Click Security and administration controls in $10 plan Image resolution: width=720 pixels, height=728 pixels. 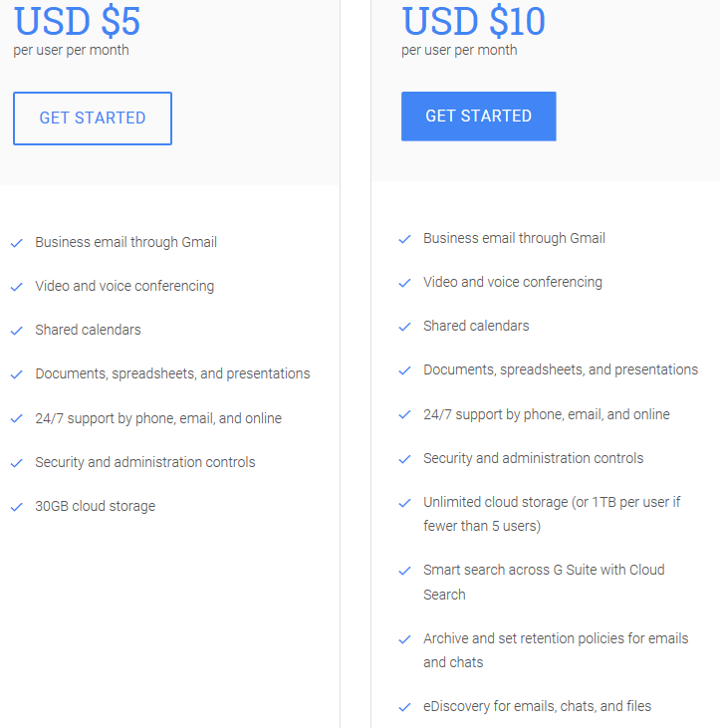[533, 458]
